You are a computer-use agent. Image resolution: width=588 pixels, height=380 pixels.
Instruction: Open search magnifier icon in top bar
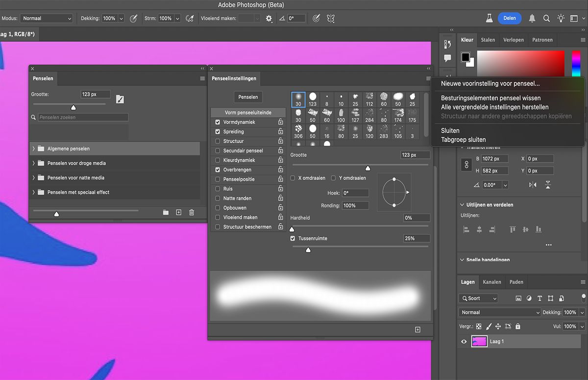point(546,18)
